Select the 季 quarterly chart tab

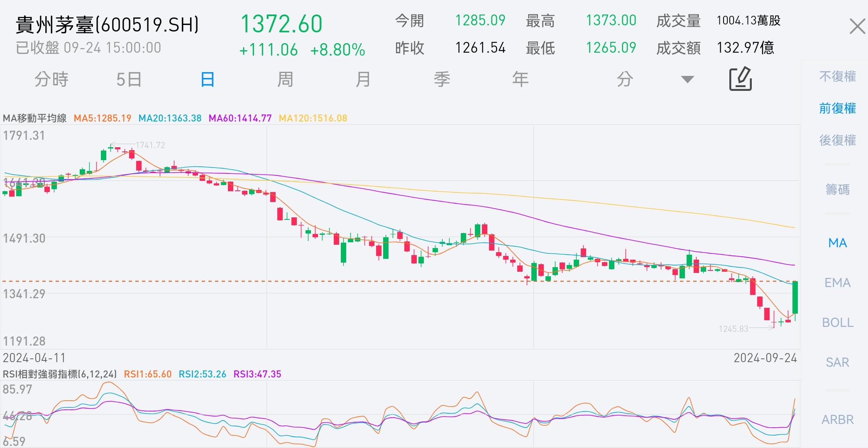[442, 79]
